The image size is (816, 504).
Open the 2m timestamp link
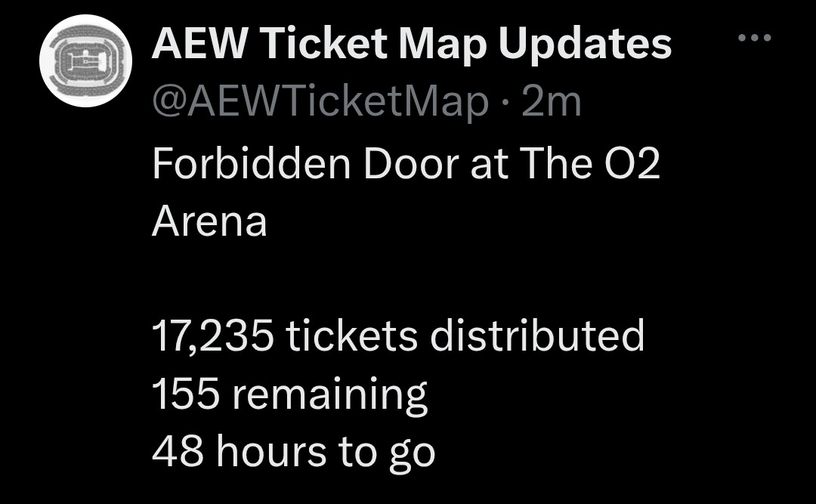(x=552, y=101)
